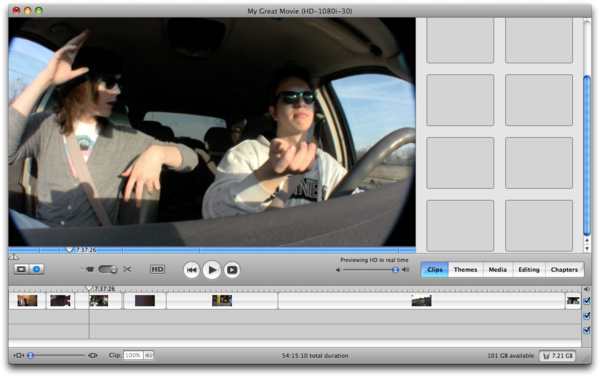
Task: Select the bottom-right empty clip slot
Action: pyautogui.click(x=539, y=225)
